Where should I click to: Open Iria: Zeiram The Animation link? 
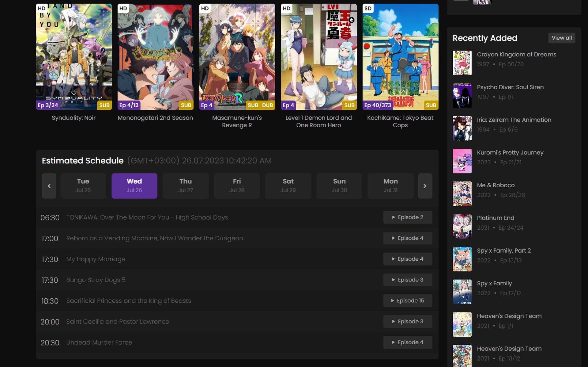click(x=514, y=120)
